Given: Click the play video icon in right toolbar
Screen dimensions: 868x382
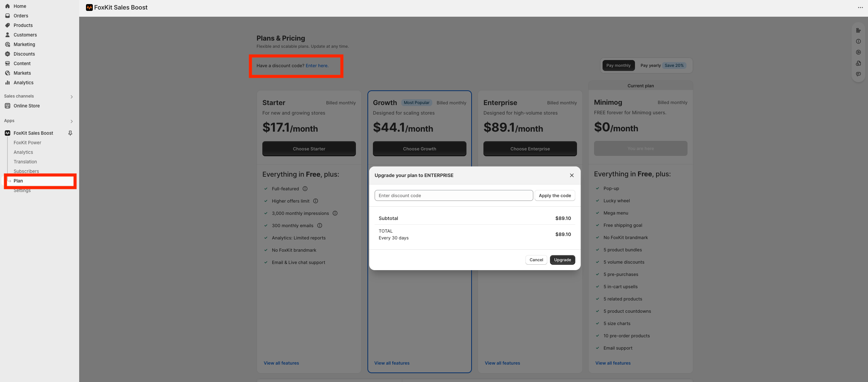Looking at the screenshot, I should (x=858, y=52).
